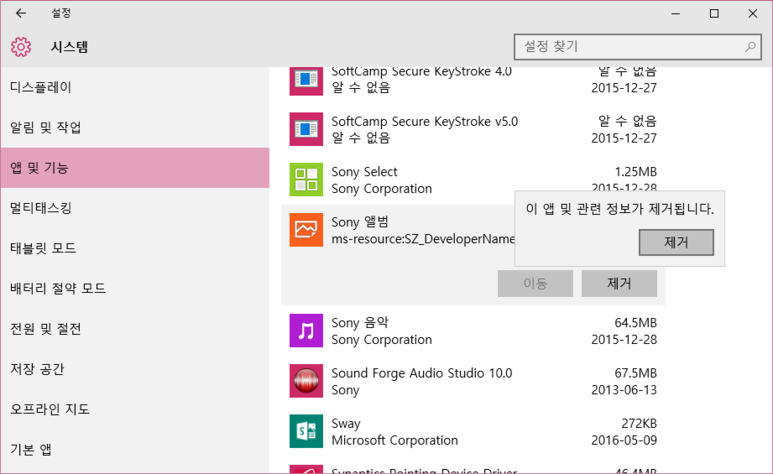Go back with the arrow icon
Viewport: 773px width, 474px height.
(21, 13)
